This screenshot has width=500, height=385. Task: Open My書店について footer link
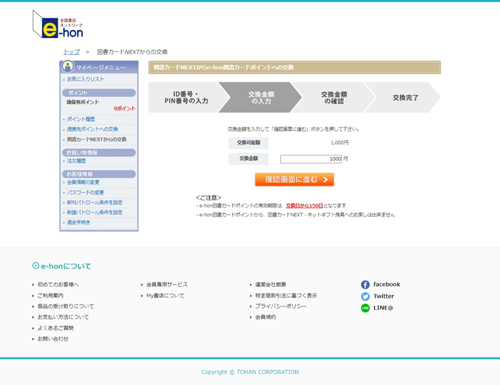pos(165,296)
